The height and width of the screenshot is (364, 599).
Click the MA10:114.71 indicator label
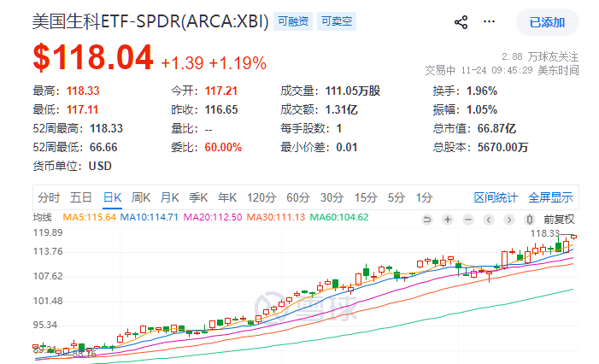point(149,217)
